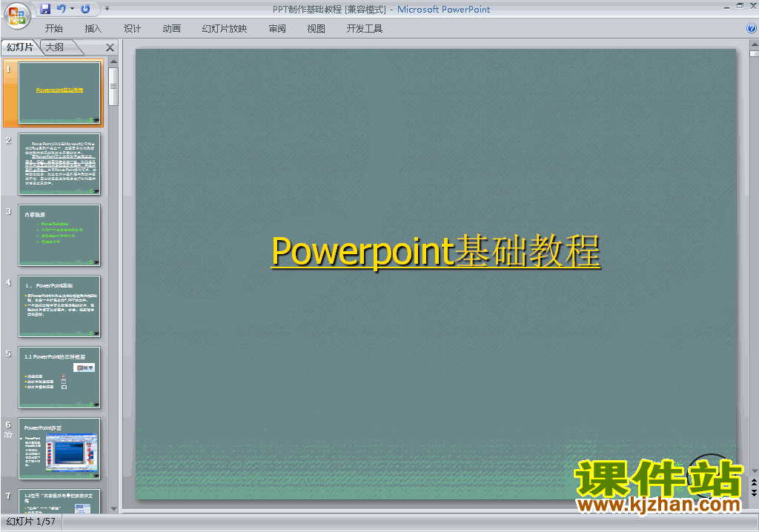Viewport: 759px width, 532px height.
Task: Go to previous slide with double up arrows
Action: (x=754, y=482)
